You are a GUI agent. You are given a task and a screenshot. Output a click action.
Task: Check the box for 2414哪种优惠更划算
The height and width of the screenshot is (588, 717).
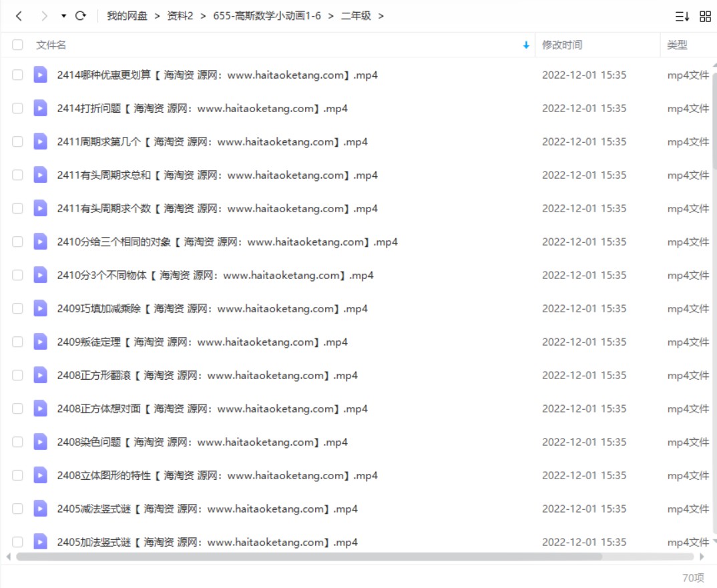(x=17, y=75)
